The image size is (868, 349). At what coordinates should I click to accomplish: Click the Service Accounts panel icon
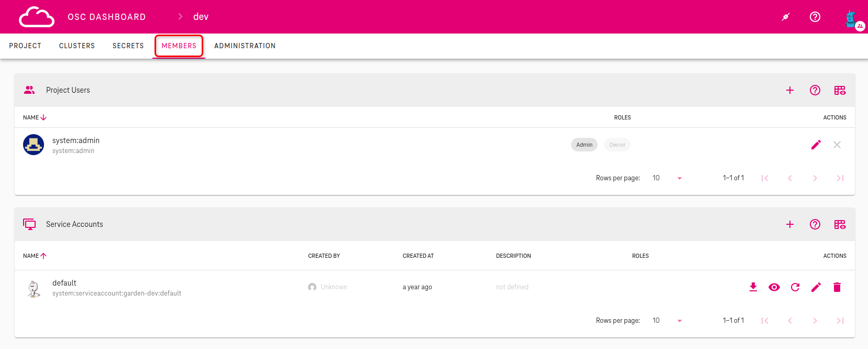point(29,224)
